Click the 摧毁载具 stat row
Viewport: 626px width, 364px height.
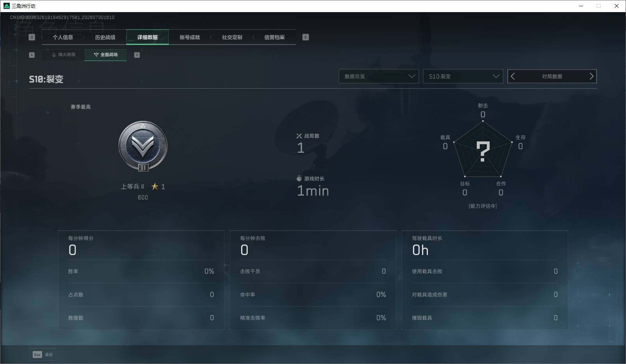click(x=485, y=318)
